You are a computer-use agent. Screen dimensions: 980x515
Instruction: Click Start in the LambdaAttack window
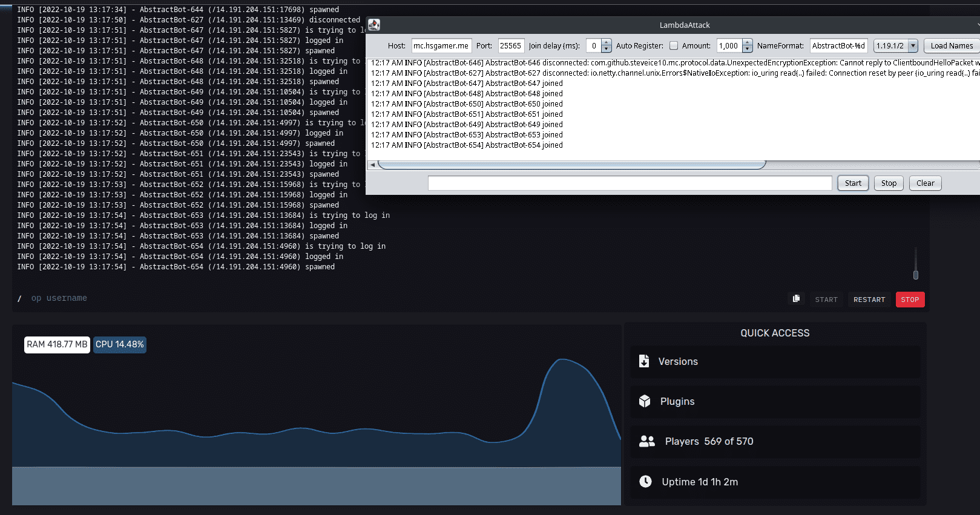pos(853,183)
